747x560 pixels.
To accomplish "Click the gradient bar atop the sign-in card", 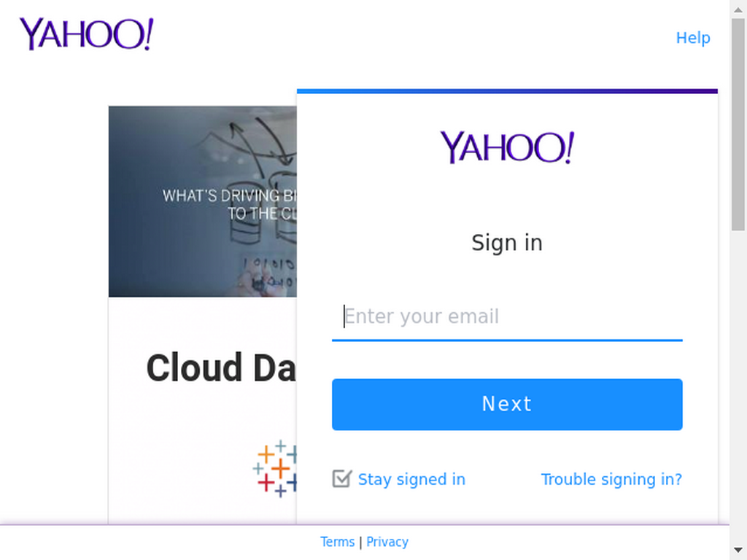I will (507, 91).
